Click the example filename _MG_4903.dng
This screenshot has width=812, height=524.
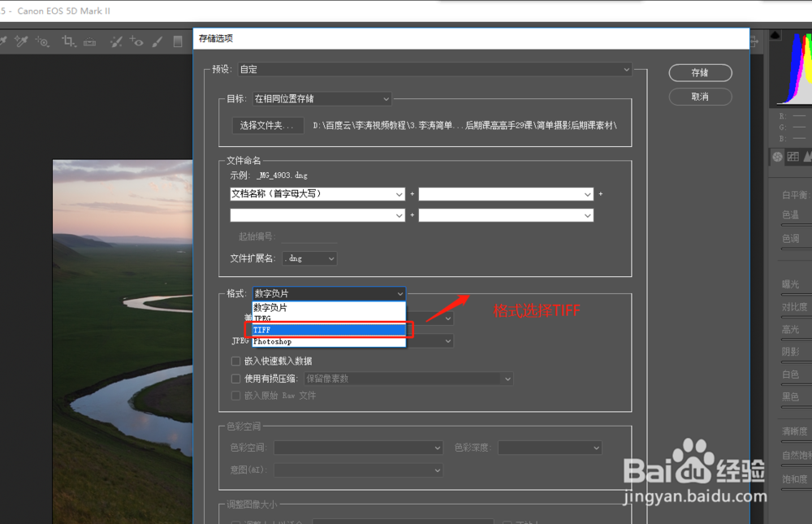coord(283,175)
